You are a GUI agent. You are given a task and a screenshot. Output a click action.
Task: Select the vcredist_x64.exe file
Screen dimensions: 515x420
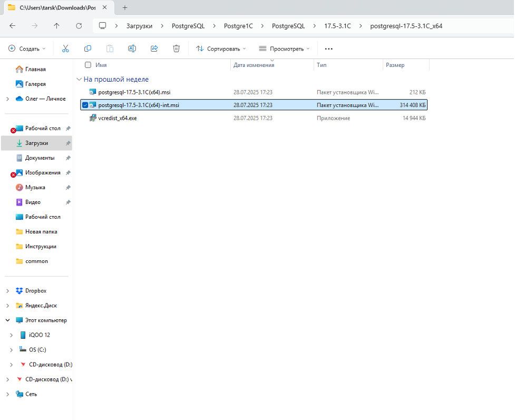(x=118, y=118)
